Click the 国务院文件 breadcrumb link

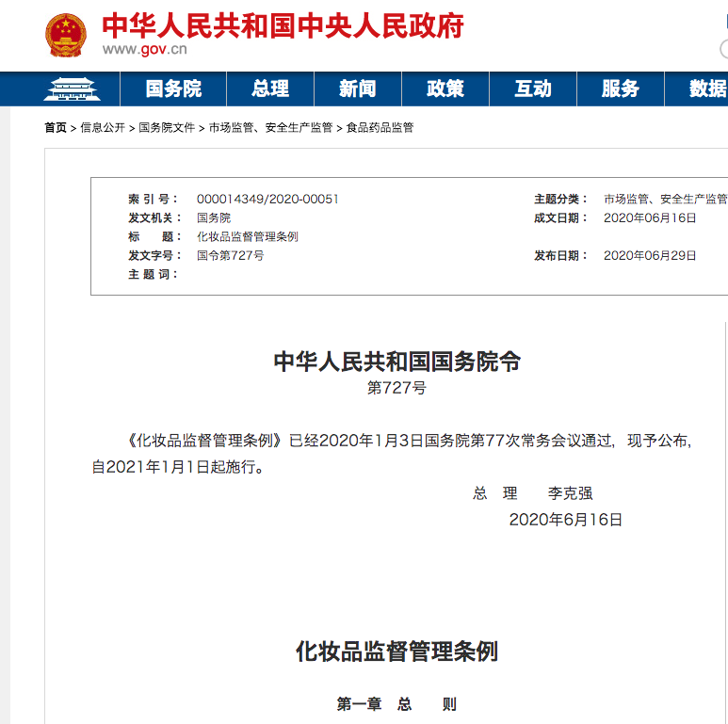tap(167, 128)
